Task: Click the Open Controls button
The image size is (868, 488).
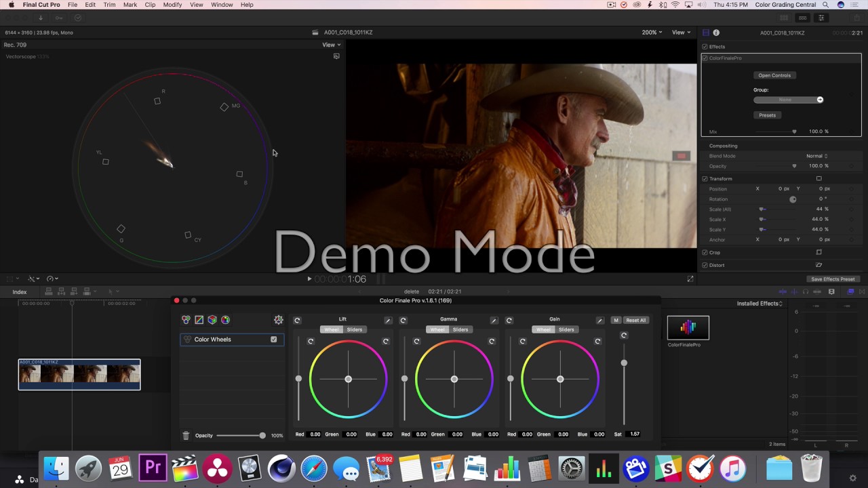Action: (774, 75)
